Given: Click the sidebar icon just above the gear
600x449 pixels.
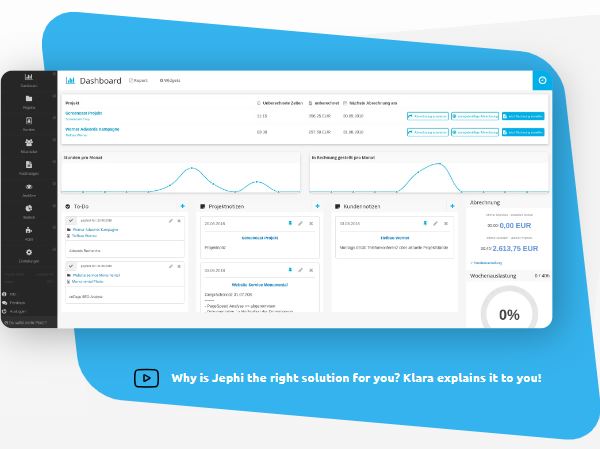Looking at the screenshot, I should [29, 230].
